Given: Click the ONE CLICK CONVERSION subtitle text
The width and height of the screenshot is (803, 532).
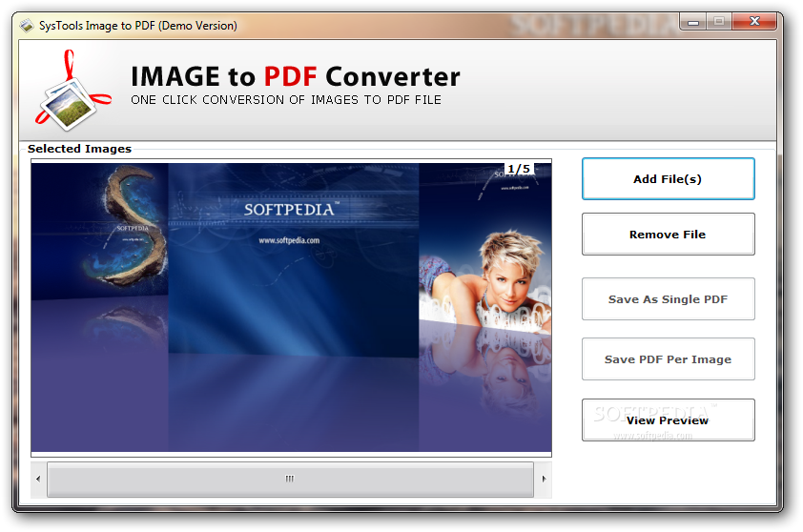Looking at the screenshot, I should click(x=286, y=100).
